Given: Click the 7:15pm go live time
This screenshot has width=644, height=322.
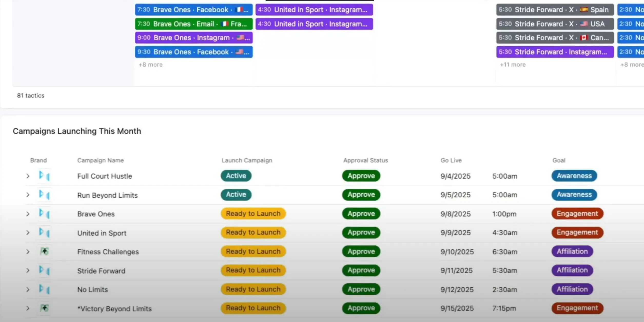Looking at the screenshot, I should click(x=504, y=308).
